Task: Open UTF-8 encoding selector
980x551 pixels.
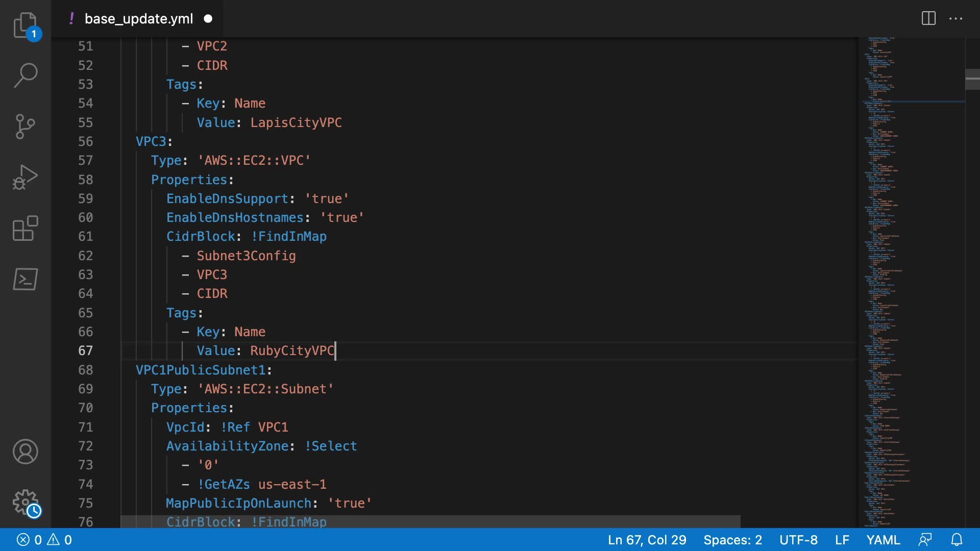Action: coord(798,540)
